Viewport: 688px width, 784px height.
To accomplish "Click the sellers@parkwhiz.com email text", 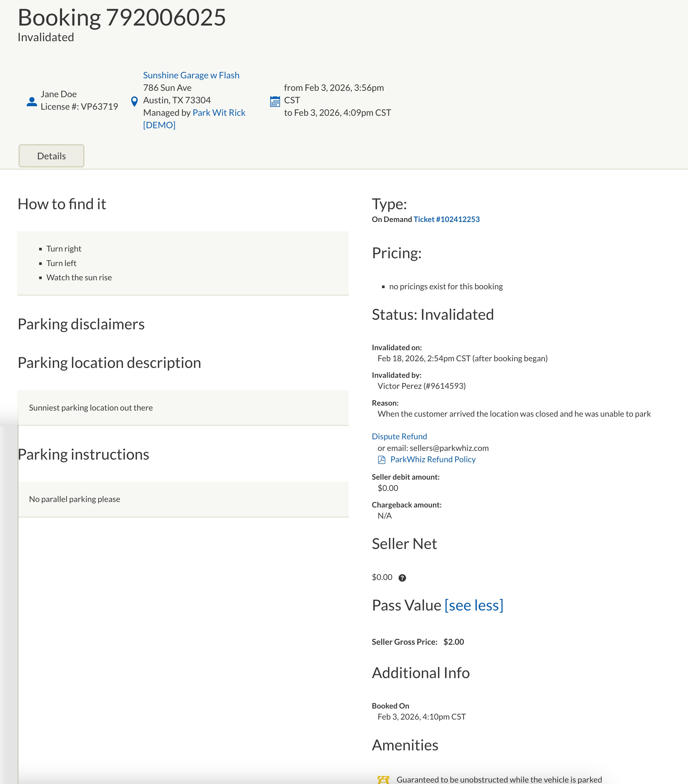I will (x=449, y=448).
